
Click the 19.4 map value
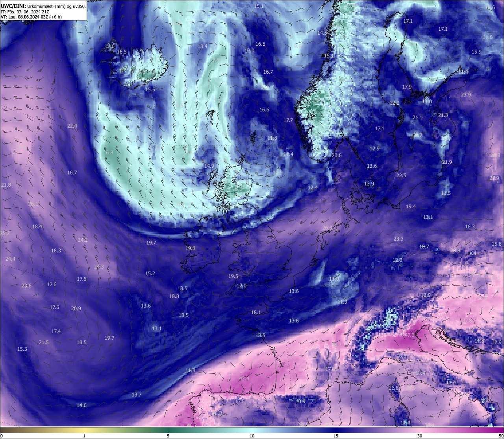click(x=411, y=207)
